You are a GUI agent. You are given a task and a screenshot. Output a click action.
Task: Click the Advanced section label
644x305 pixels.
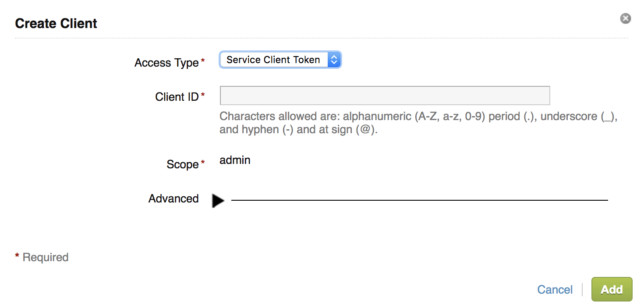click(173, 199)
